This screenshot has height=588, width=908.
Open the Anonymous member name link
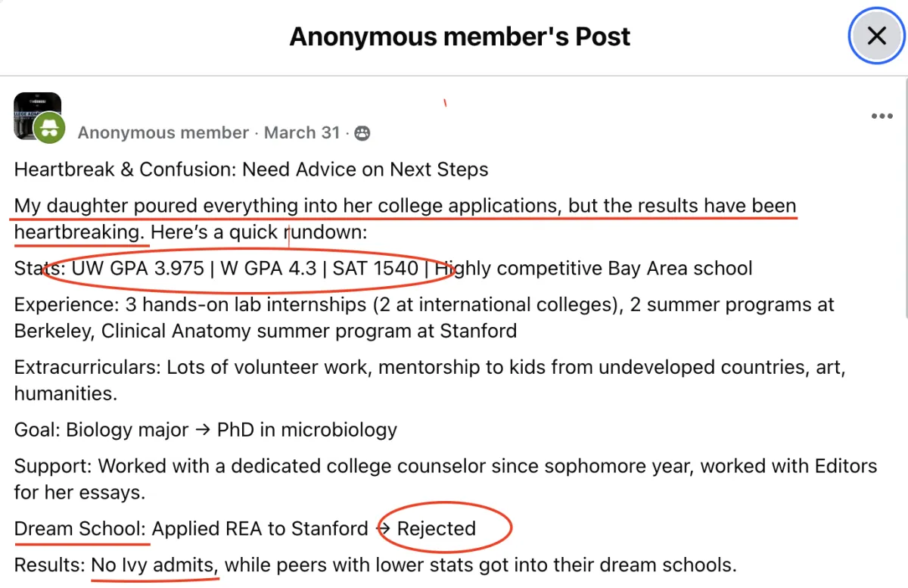click(163, 132)
